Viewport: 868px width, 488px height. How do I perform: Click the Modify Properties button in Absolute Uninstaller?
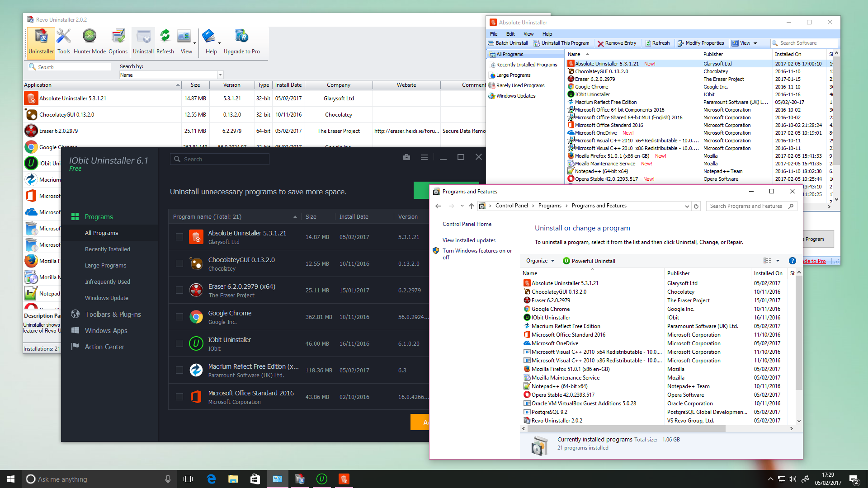click(x=701, y=42)
